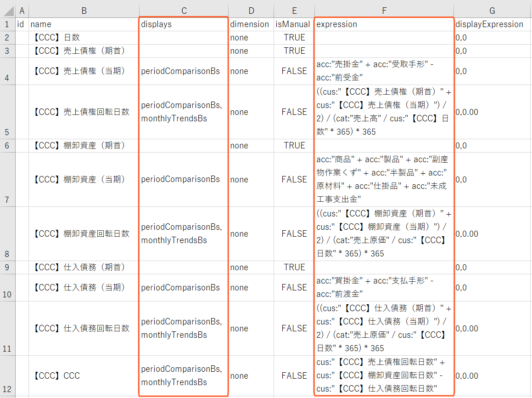Select column E header
The image size is (532, 398).
click(x=294, y=11)
